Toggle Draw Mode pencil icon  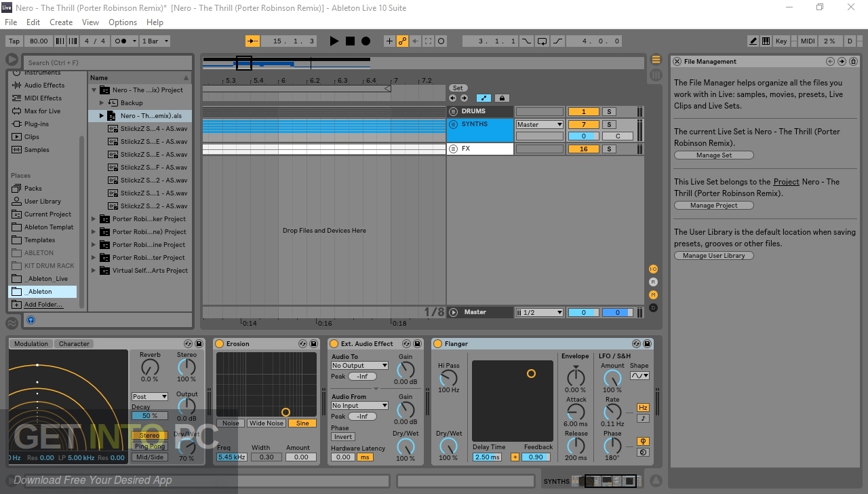(x=754, y=41)
